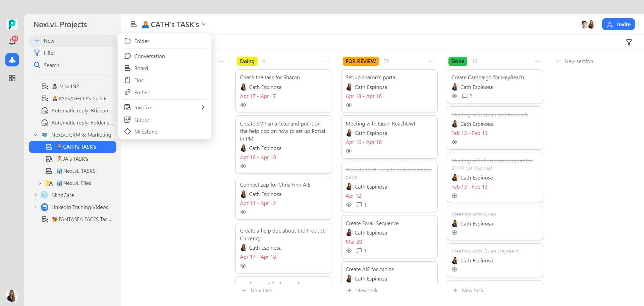
Task: Open Search from the sidebar magnifier icon
Action: tap(37, 65)
